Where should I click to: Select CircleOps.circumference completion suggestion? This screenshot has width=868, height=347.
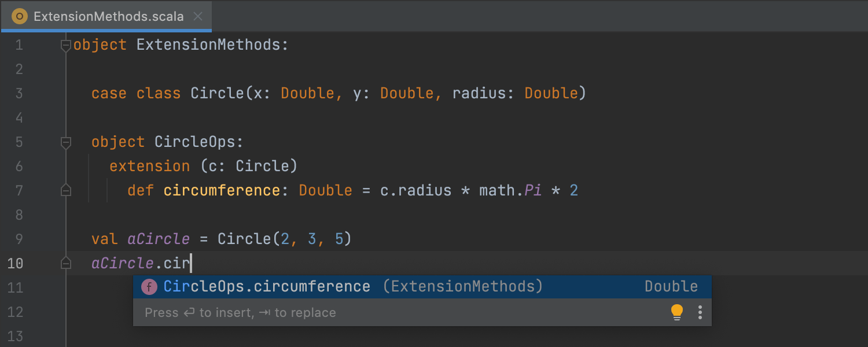pos(422,286)
